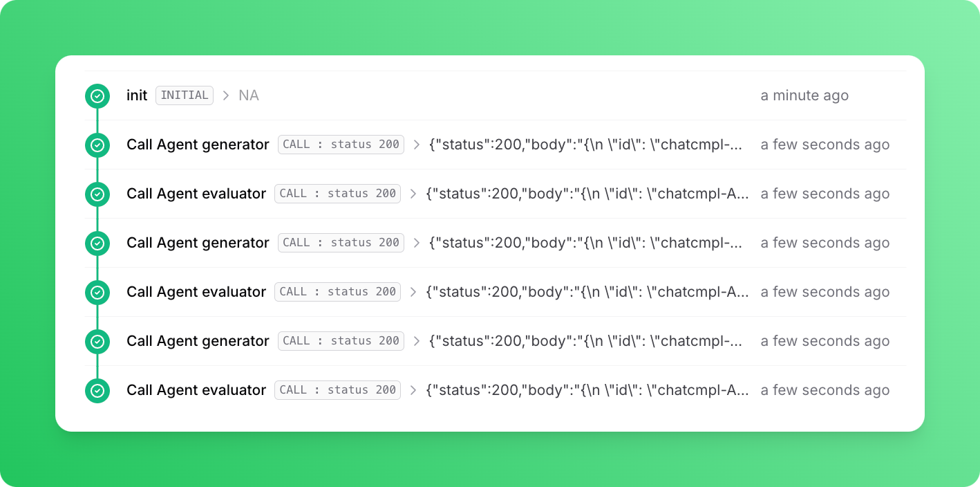Click status 200 badge on last evaluator
Screen dimensions: 980x487
pyautogui.click(x=338, y=390)
